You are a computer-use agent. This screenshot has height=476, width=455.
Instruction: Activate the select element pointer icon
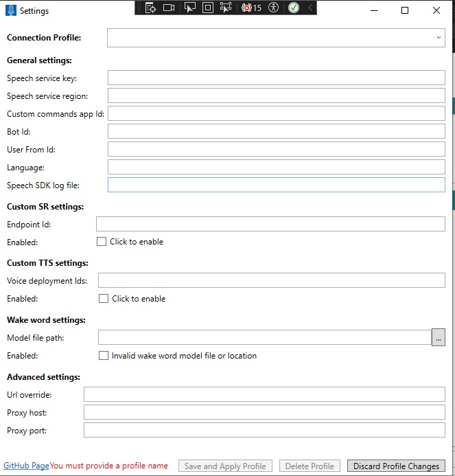tap(190, 8)
